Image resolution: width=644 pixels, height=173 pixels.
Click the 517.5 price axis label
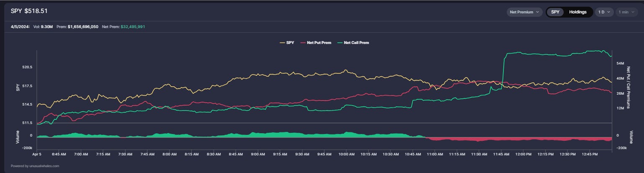click(27, 86)
